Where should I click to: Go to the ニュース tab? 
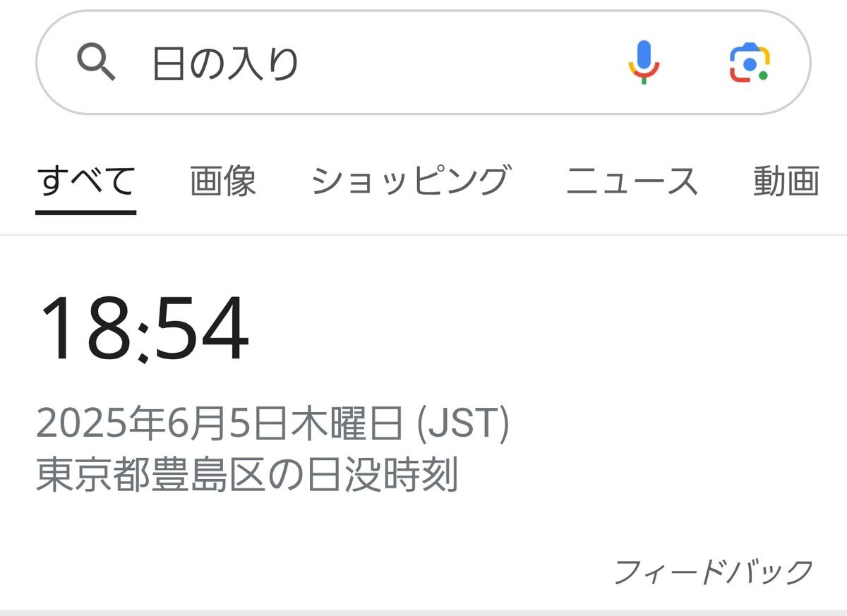coord(632,181)
